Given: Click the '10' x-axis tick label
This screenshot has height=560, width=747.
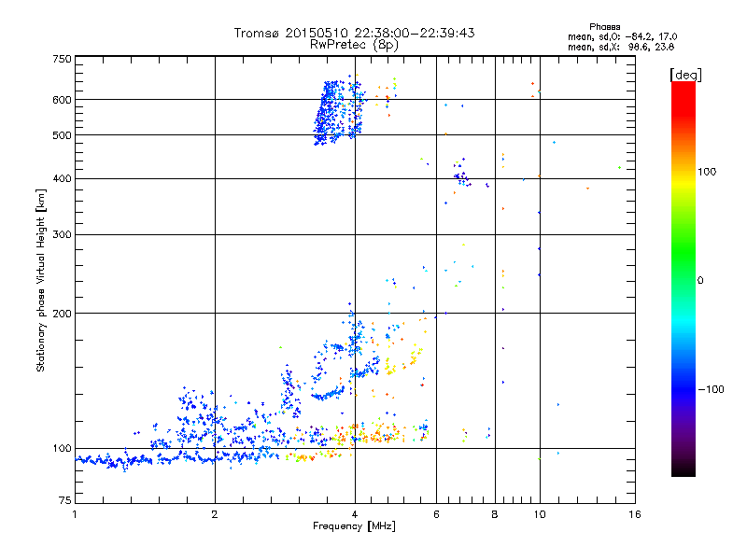Looking at the screenshot, I should [540, 514].
